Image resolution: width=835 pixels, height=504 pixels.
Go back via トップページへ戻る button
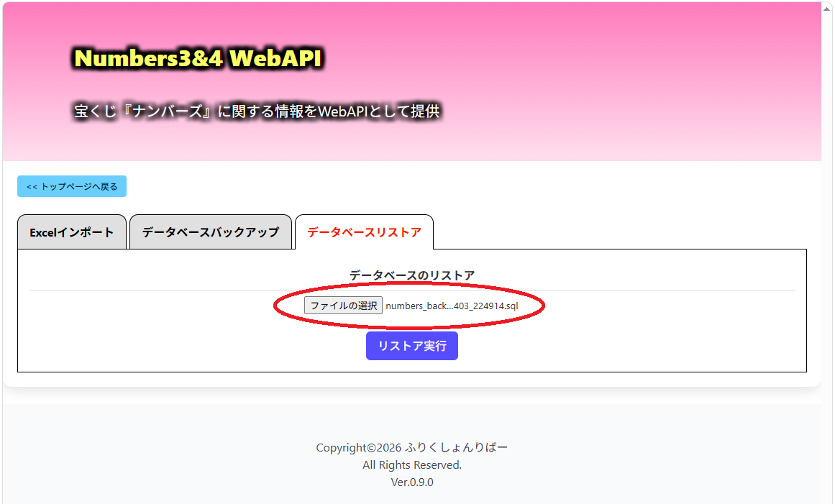72,186
